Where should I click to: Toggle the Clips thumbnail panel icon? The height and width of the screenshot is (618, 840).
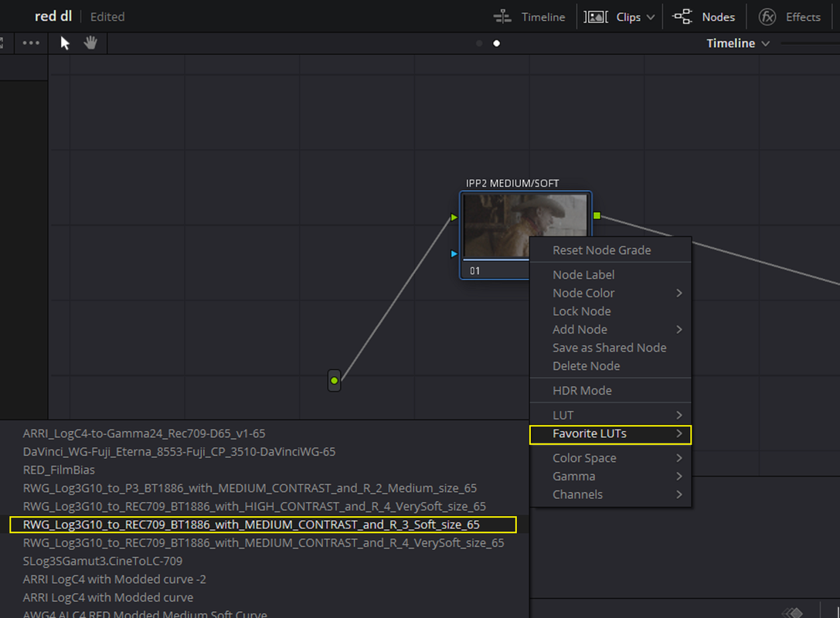(x=596, y=17)
